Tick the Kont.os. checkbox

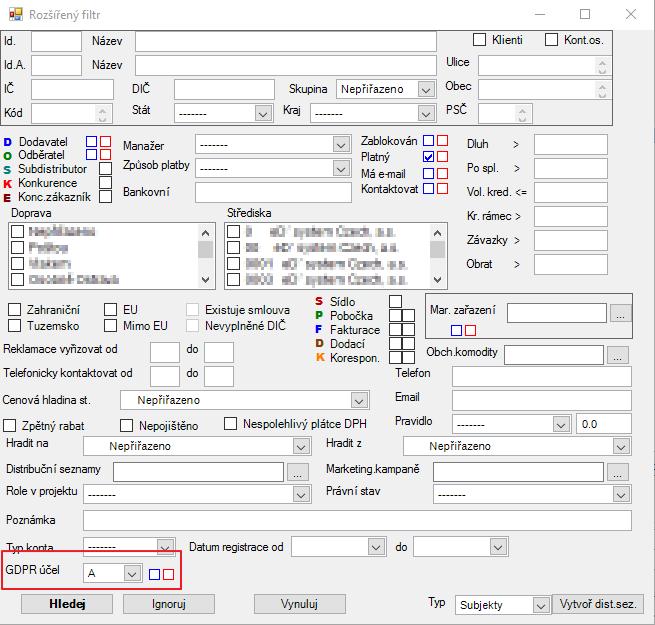[551, 40]
